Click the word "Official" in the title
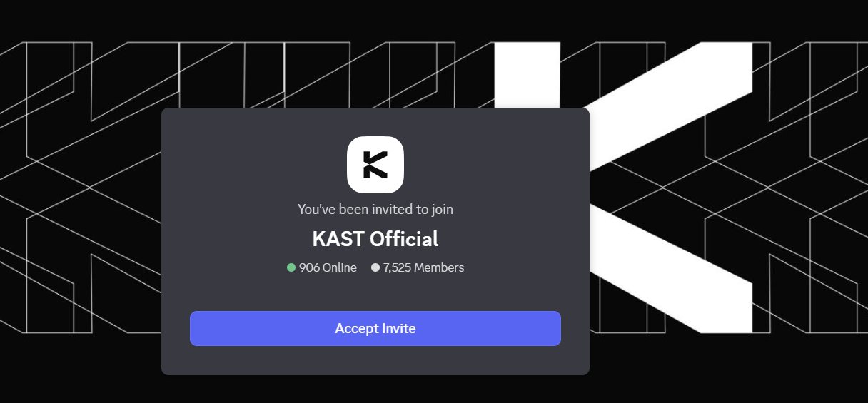868x403 pixels. (404, 239)
